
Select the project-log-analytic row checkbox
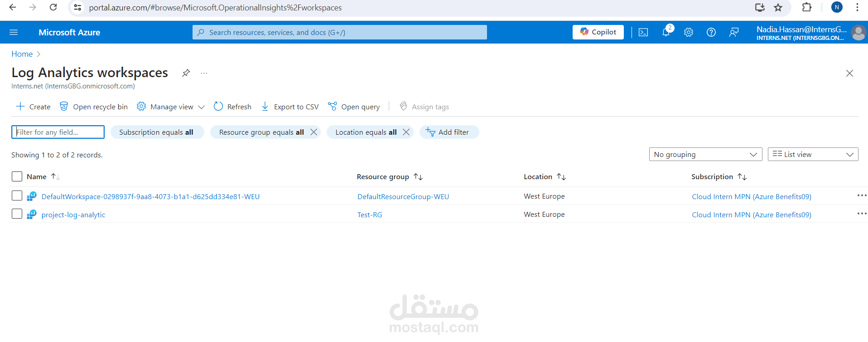coord(17,214)
